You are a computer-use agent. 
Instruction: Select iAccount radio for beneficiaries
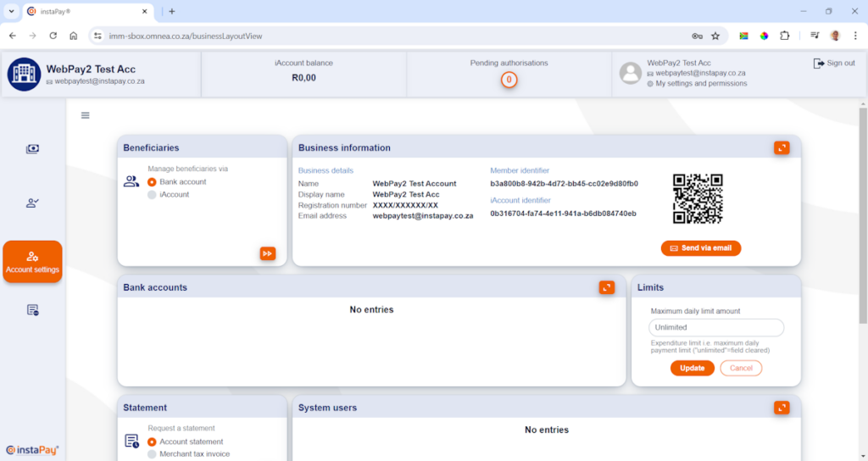point(152,195)
